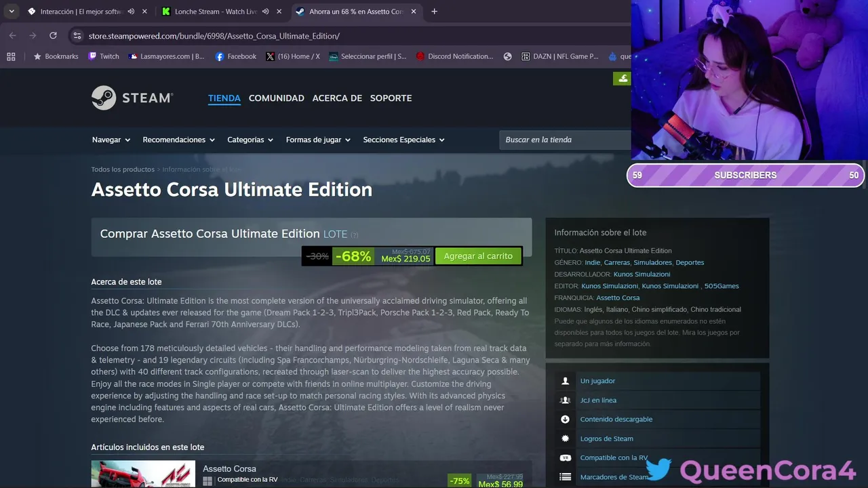Viewport: 868px width, 488px height.
Task: Click the Marcadores de Steam icon
Action: pos(565,476)
